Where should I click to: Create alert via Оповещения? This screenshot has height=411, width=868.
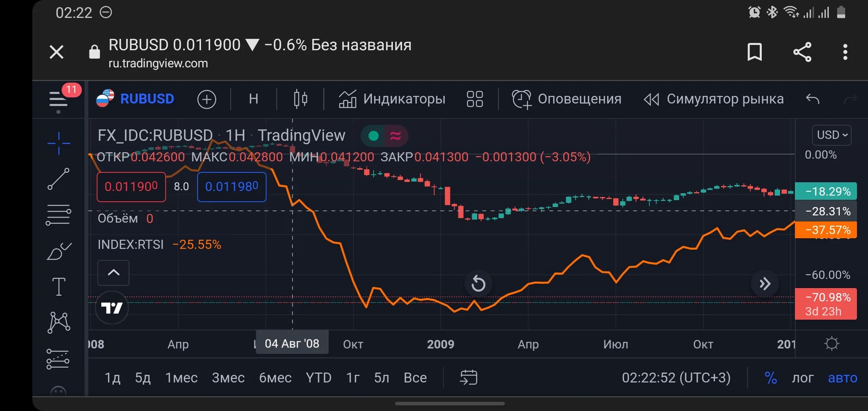pos(566,99)
